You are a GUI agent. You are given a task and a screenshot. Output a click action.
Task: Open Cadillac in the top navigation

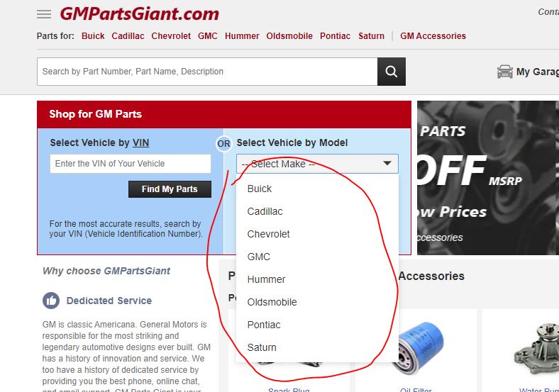click(x=128, y=36)
